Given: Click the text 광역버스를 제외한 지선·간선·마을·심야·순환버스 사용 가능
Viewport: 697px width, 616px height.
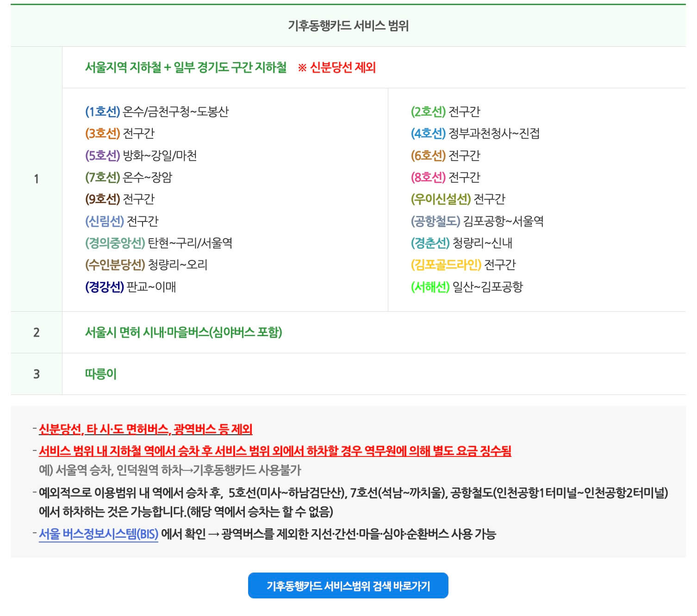Looking at the screenshot, I should click(x=359, y=534).
